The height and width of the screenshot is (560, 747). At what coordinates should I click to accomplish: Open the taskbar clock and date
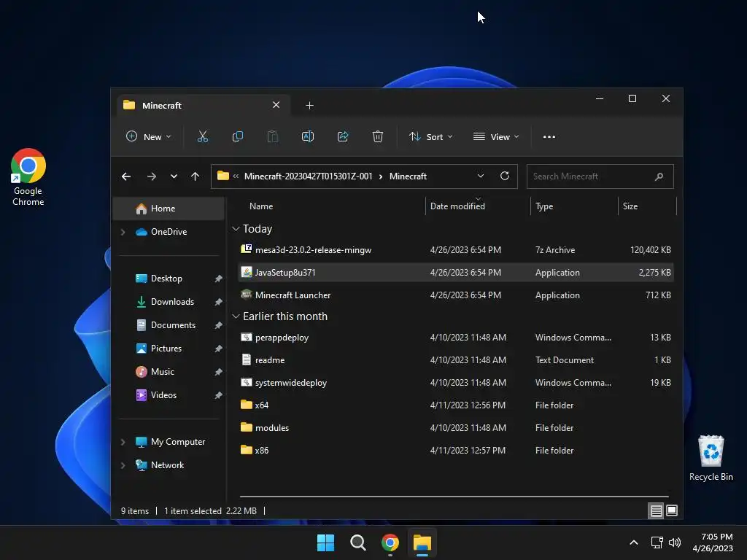pyautogui.click(x=713, y=542)
